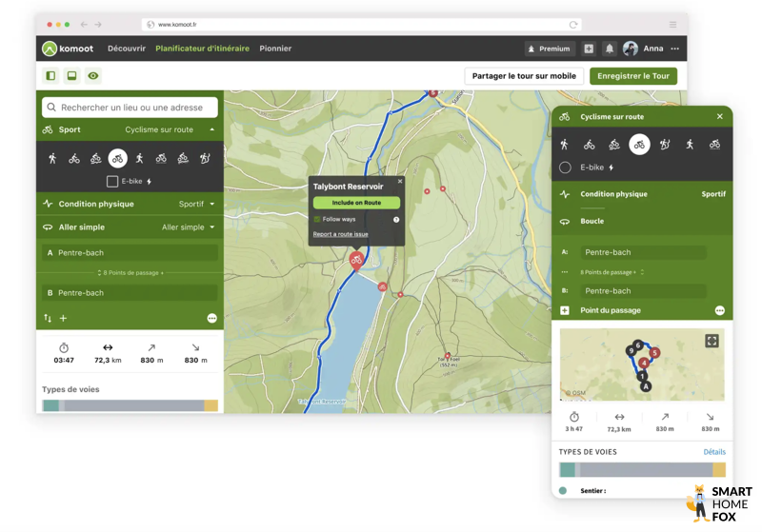This screenshot has width=762, height=532.
Task: Click the Types de voies bar in mobile panel
Action: coord(642,469)
